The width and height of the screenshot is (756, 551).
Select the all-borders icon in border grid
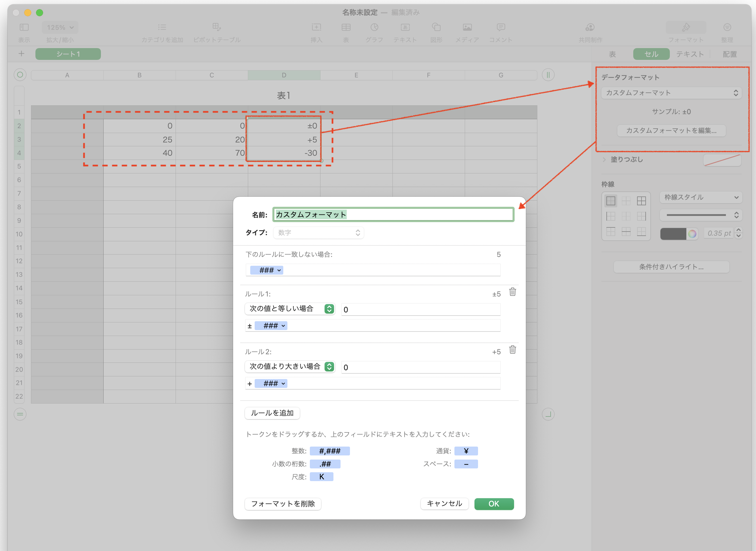641,201
